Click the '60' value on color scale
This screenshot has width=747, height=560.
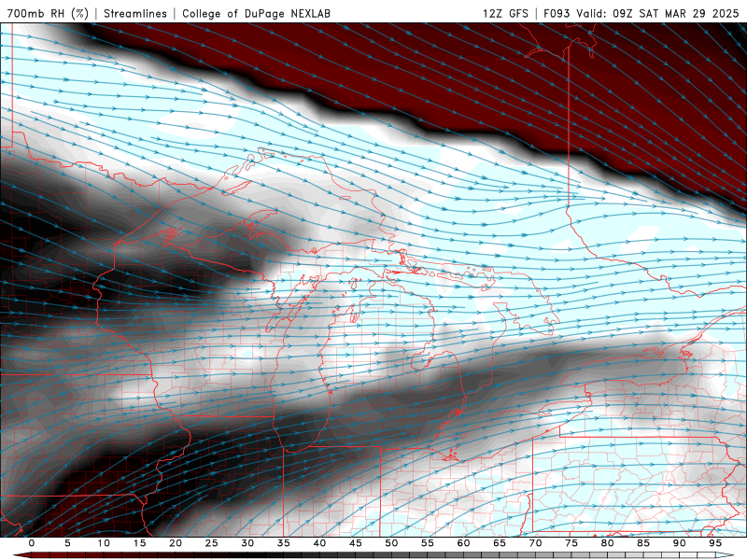463,543
